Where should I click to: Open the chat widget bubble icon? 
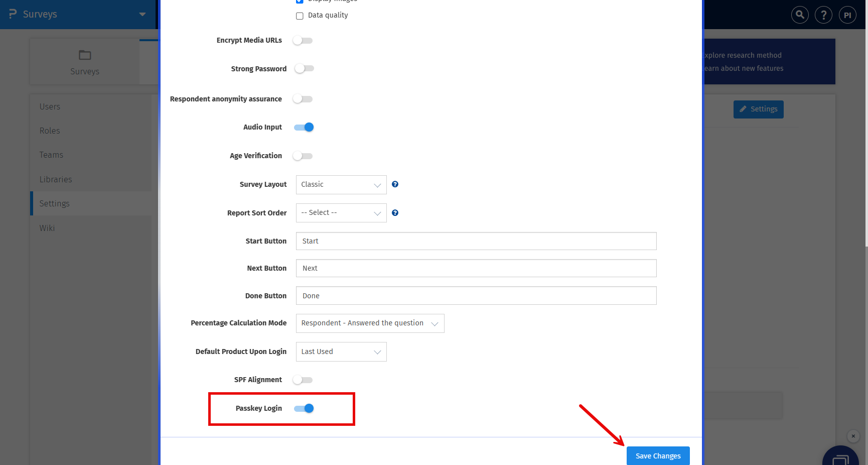pyautogui.click(x=840, y=458)
